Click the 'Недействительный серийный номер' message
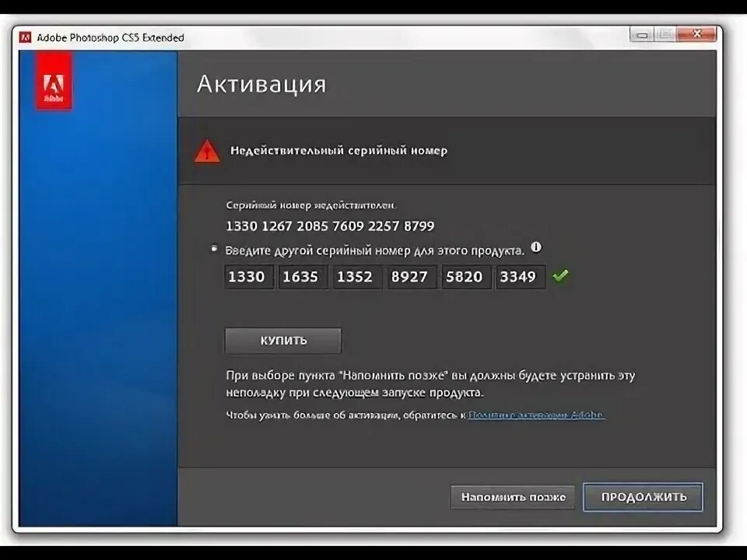This screenshot has width=747, height=560. 338,150
